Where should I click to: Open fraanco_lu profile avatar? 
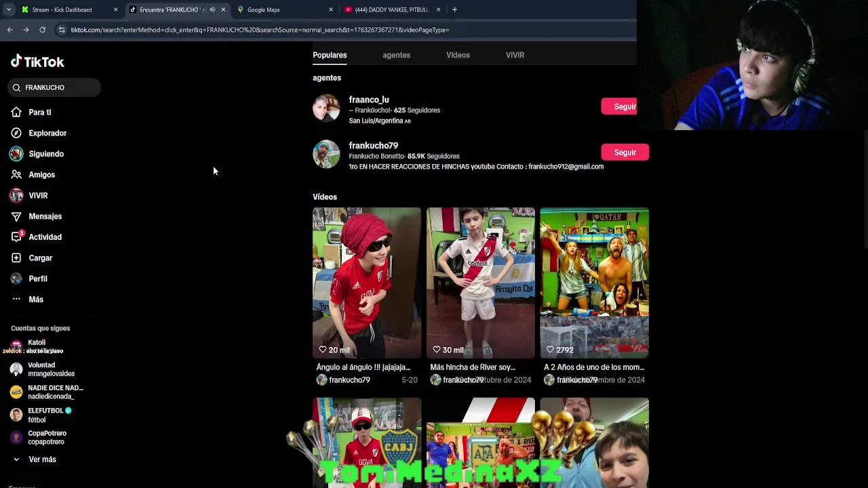(x=326, y=108)
